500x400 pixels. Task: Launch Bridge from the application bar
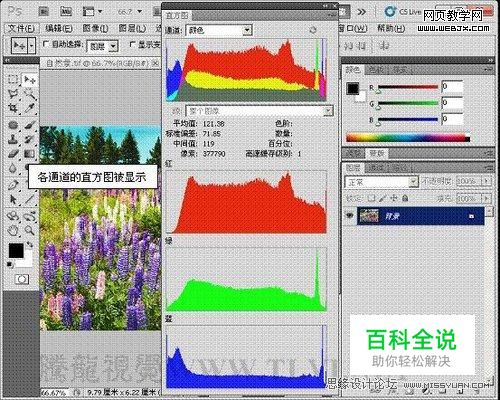tap(43, 12)
